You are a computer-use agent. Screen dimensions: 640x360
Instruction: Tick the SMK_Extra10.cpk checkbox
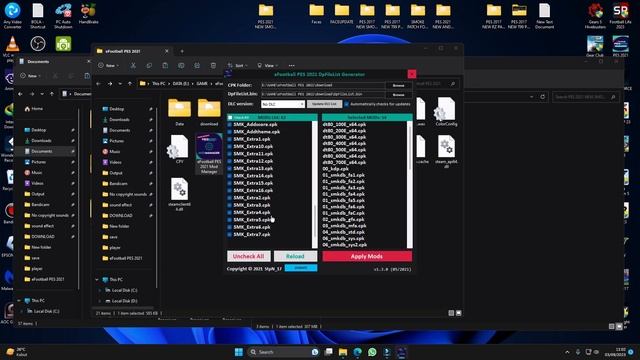229,147
